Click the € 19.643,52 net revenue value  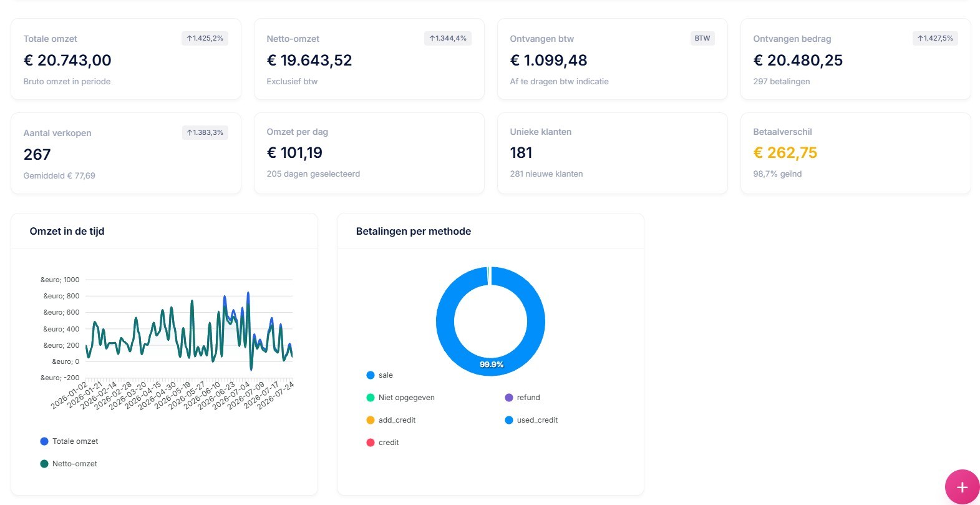pos(309,60)
